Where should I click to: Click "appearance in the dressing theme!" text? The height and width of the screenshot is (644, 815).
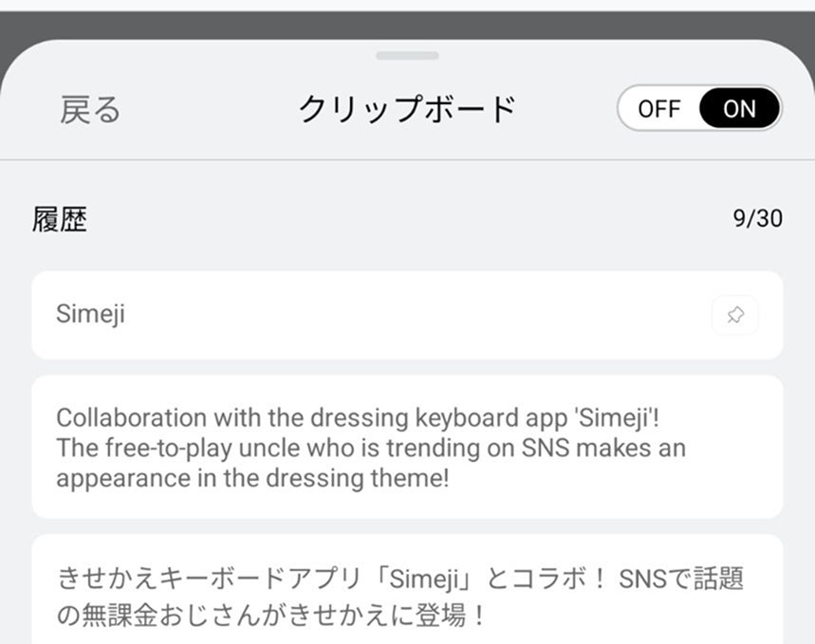click(x=251, y=478)
